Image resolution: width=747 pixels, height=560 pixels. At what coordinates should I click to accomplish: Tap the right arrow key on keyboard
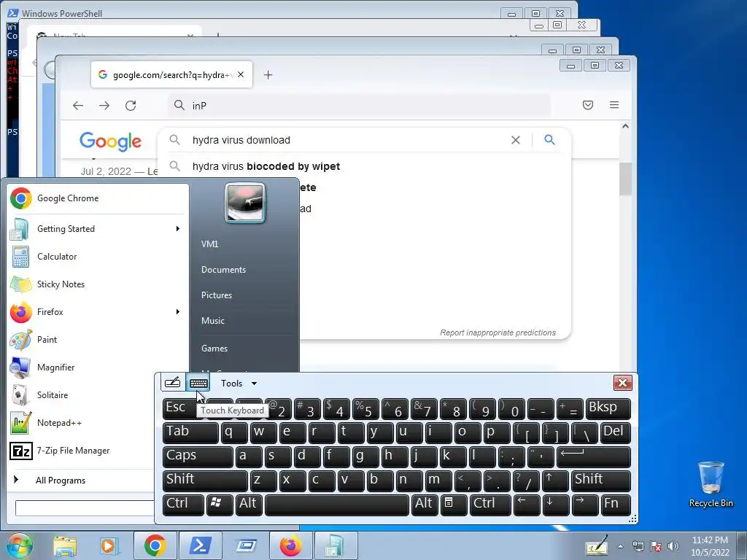click(584, 505)
